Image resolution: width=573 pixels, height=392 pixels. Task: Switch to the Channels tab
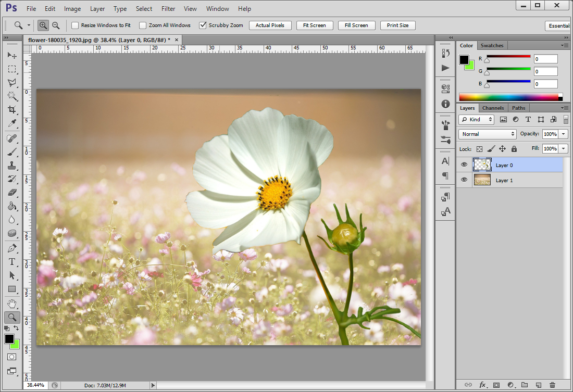tap(493, 108)
